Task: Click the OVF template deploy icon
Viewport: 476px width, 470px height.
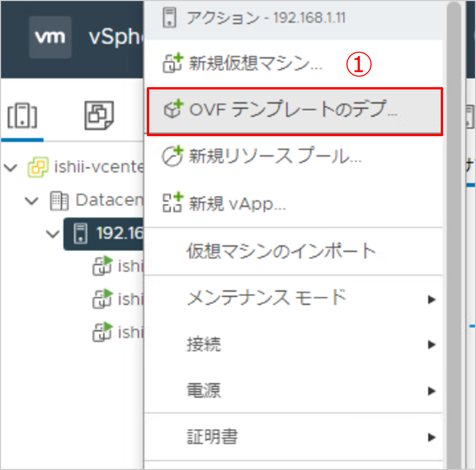Action: coord(173,109)
